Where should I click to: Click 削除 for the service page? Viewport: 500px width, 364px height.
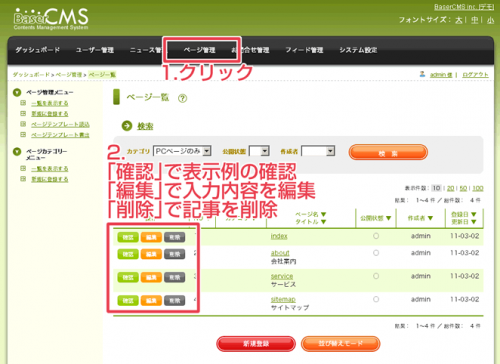(x=175, y=277)
